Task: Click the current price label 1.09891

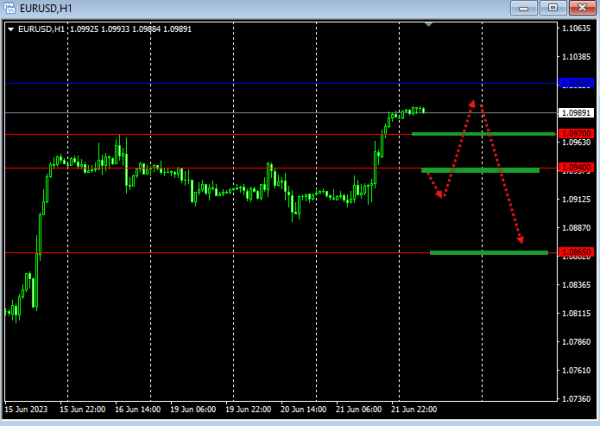Action: [576, 113]
